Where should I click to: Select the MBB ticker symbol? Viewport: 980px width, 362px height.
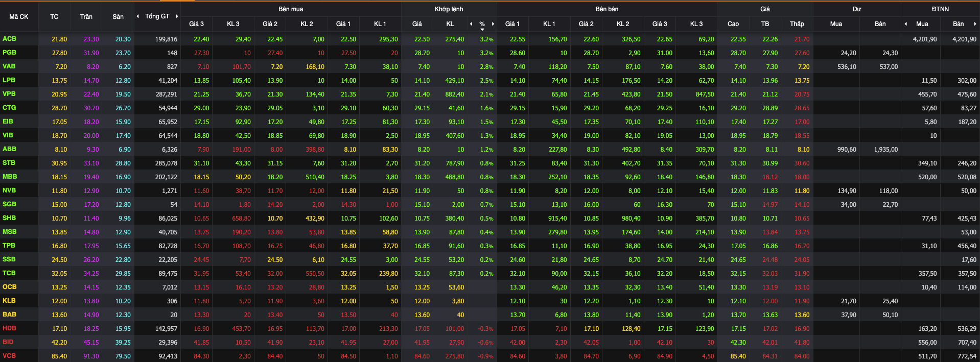click(x=10, y=177)
